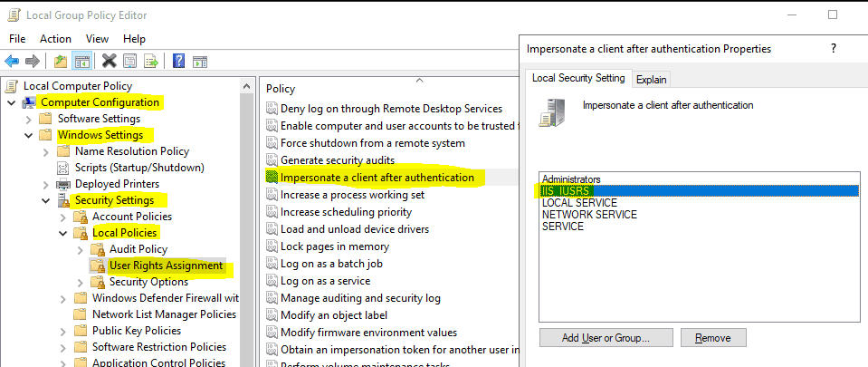This screenshot has width=868, height=367.
Task: Click the Properties toolbar icon
Action: point(130,61)
